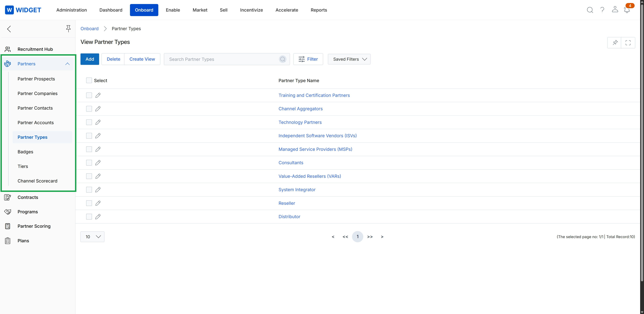Screen dimensions: 644x314
Task: Edit Managed Service Providers via pencil icon
Action: [98, 149]
